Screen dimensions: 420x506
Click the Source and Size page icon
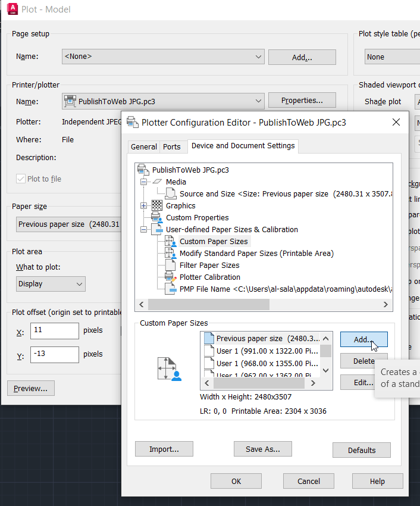171,193
